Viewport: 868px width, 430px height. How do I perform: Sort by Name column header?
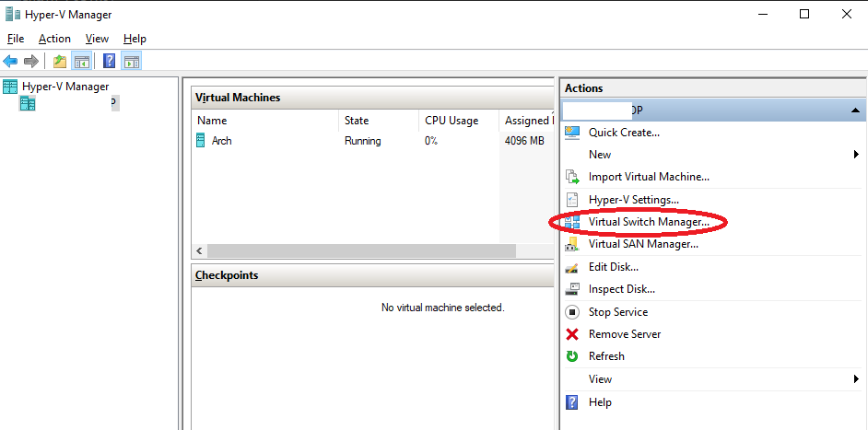point(264,120)
